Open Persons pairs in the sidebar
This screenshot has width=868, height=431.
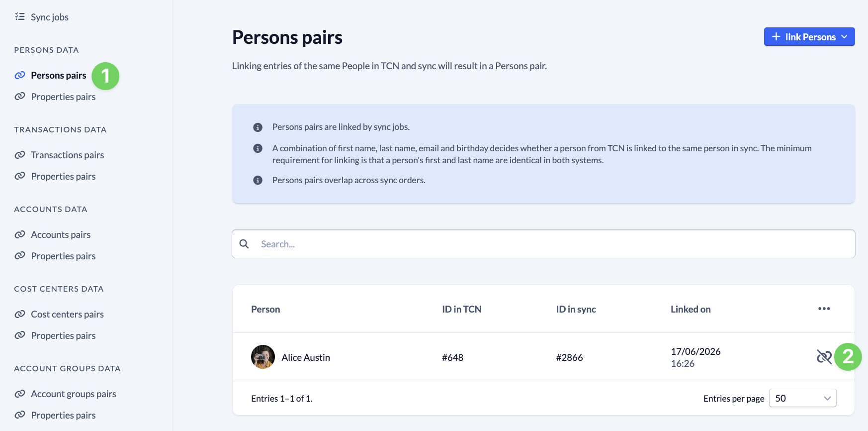point(59,75)
